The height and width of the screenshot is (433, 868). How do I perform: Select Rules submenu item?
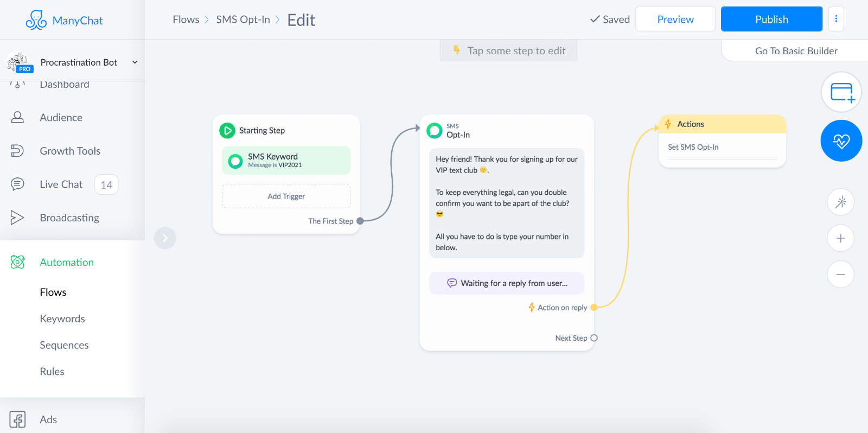point(52,372)
